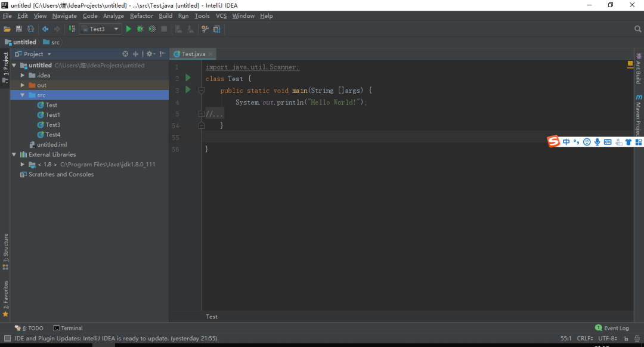The width and height of the screenshot is (644, 347).
Task: Click the Sogou toolbox grid icon
Action: pos(639,142)
